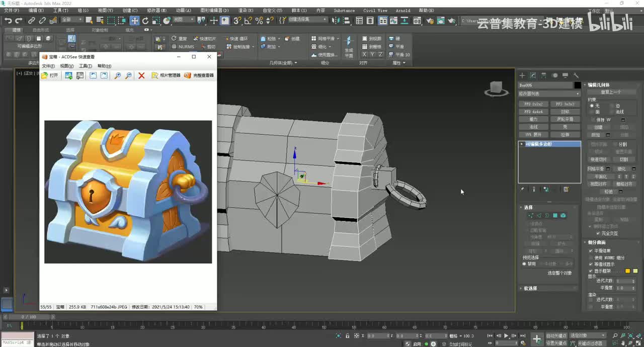Enable the 等值线显示 isoline display checkbox

pos(591,264)
